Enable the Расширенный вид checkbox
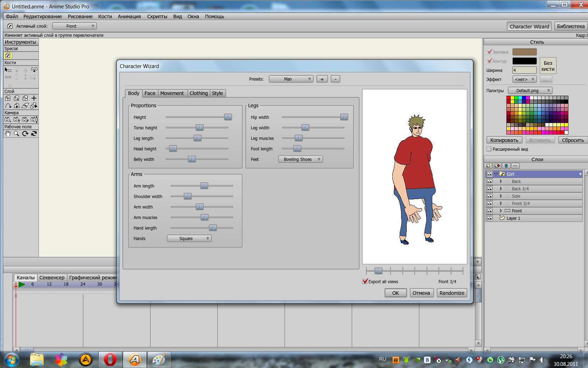 [489, 149]
